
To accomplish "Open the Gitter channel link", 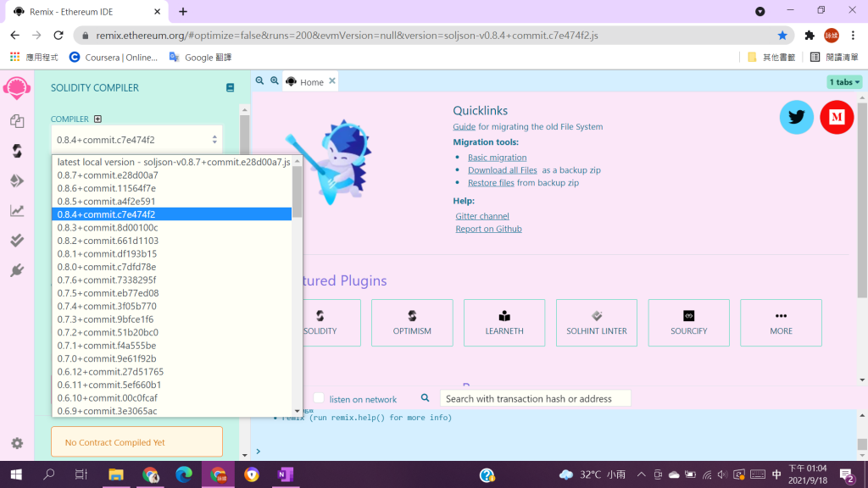I will [482, 216].
